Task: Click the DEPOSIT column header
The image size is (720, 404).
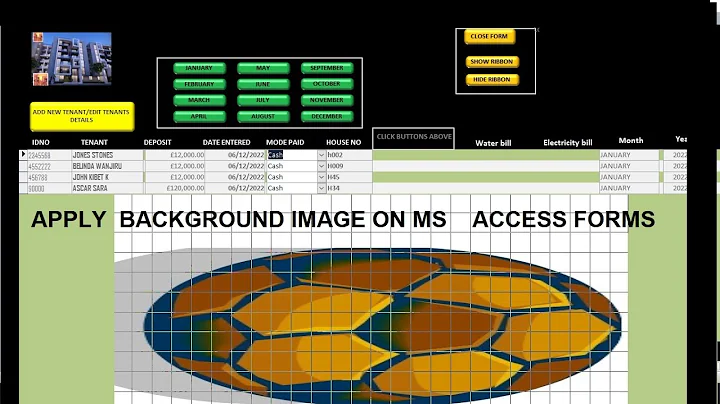Action: 158,143
